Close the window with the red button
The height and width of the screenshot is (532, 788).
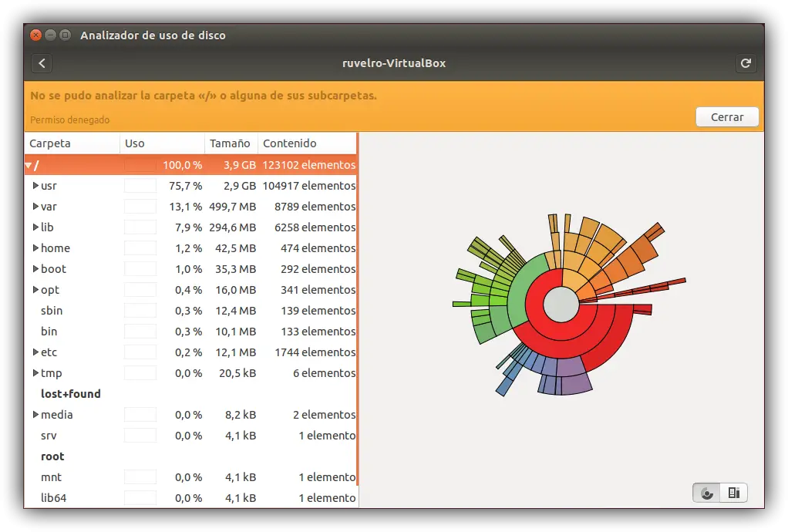click(35, 35)
